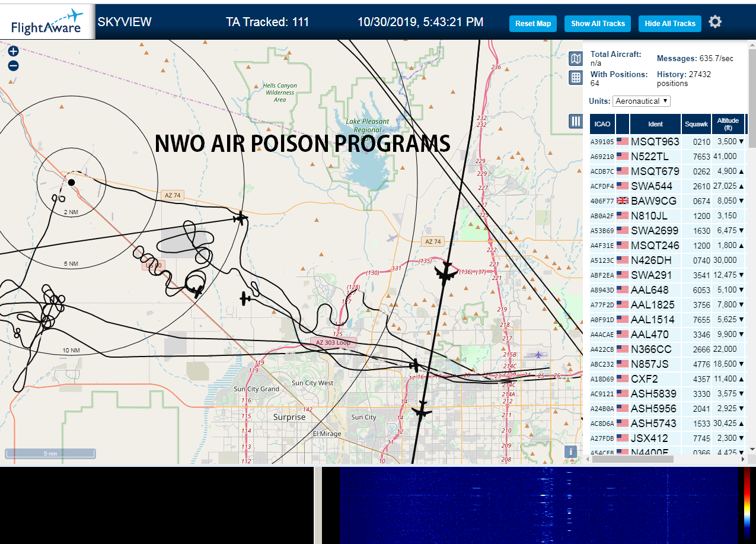The height and width of the screenshot is (544, 756).
Task: Select the ASH5743 ident
Action: [x=654, y=423]
